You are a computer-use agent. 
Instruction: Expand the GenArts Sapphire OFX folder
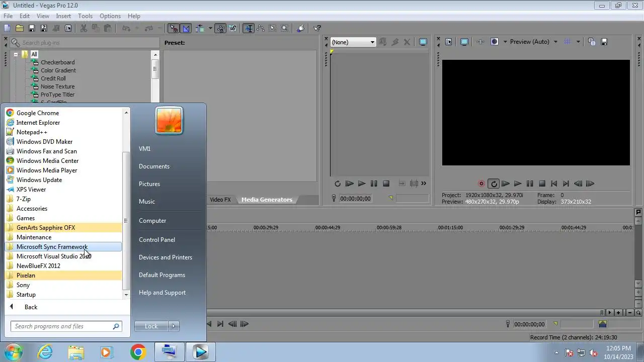point(63,228)
